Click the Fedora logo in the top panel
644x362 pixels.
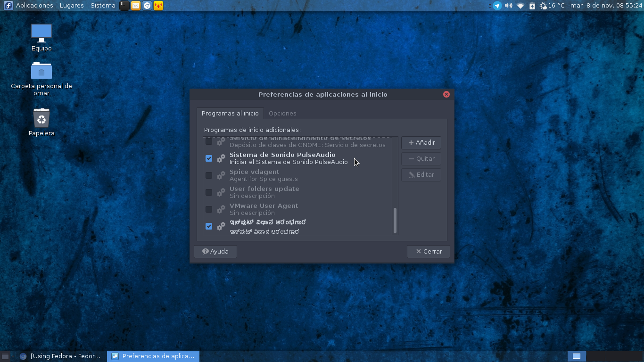(8, 6)
